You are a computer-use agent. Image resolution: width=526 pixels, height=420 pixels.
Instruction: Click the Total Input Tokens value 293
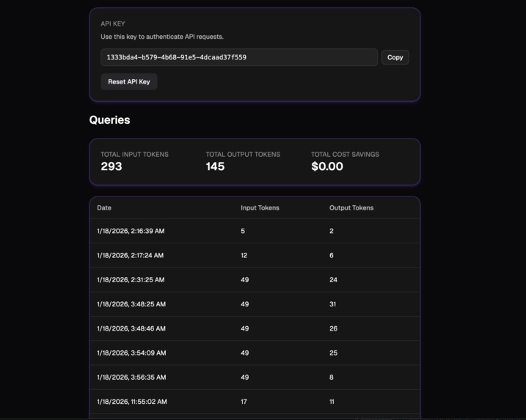coord(112,166)
